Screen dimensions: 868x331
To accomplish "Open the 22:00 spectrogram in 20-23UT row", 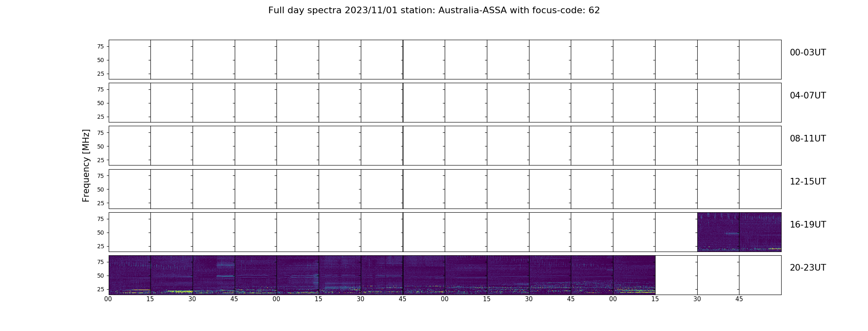I will click(466, 275).
